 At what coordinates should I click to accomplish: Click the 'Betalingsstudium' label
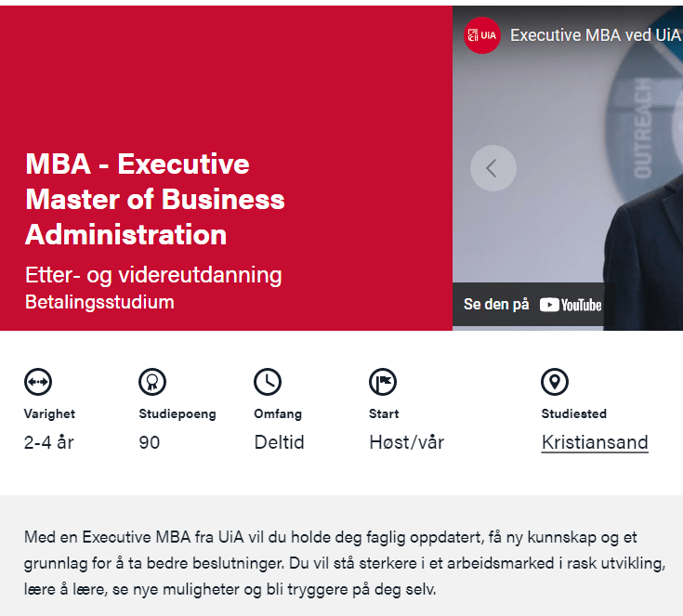99,302
